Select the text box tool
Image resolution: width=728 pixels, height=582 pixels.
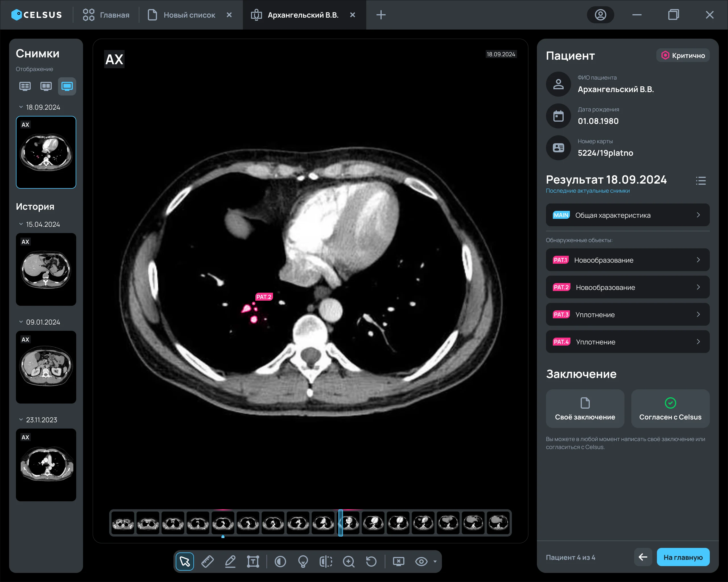pos(253,562)
